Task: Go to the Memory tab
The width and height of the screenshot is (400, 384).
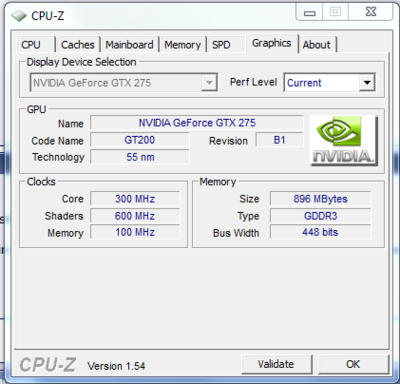Action: (182, 45)
